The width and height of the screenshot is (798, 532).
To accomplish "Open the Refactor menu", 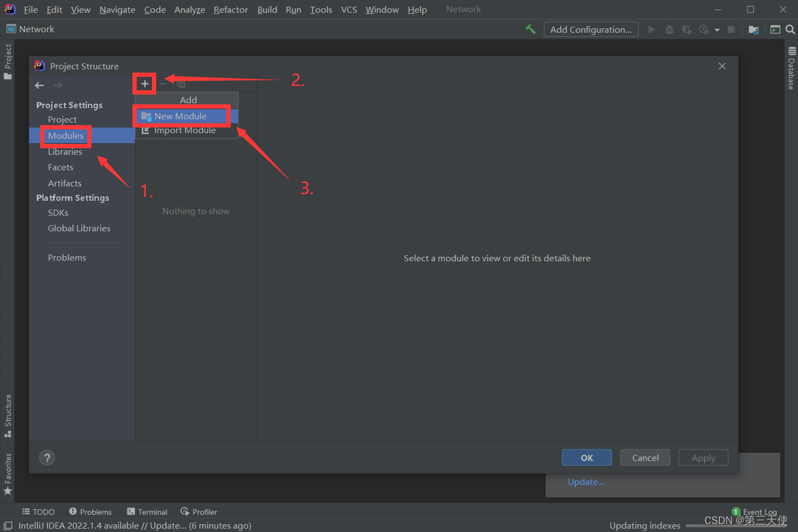I will point(231,10).
